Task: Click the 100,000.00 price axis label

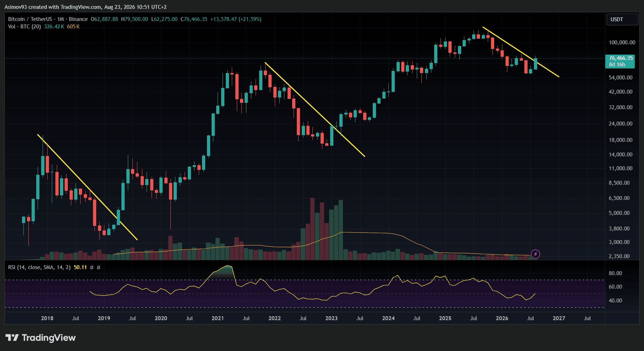Action: pos(622,43)
